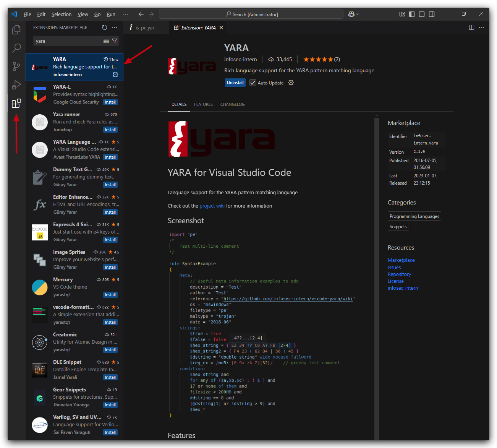Select the Extensions view icon

point(16,103)
